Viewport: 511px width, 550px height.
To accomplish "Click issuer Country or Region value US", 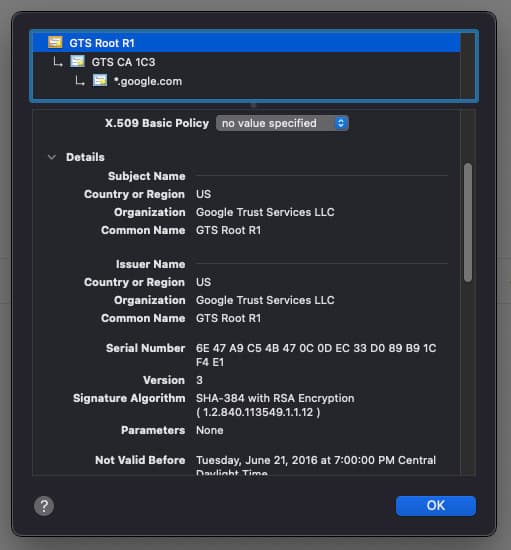I will coord(203,282).
